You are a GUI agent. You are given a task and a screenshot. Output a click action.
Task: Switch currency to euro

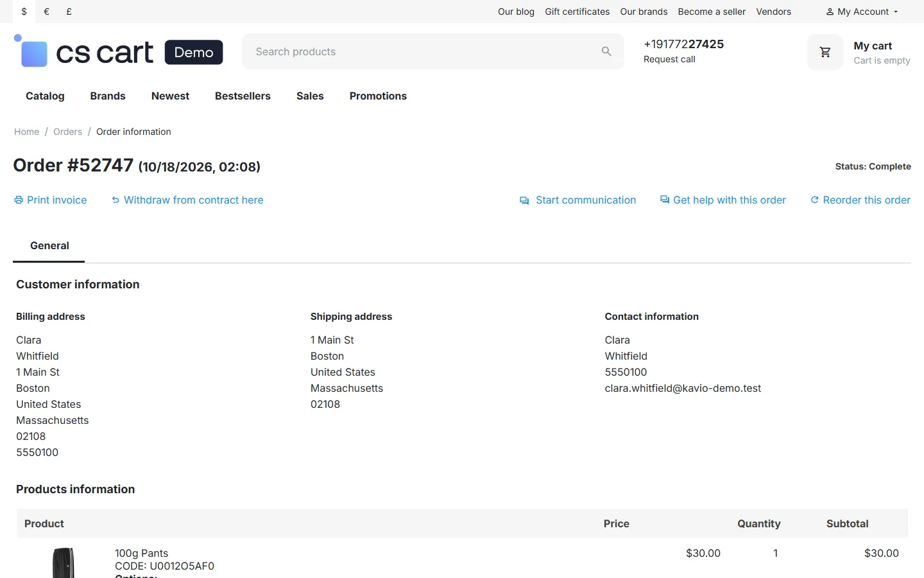coord(46,12)
